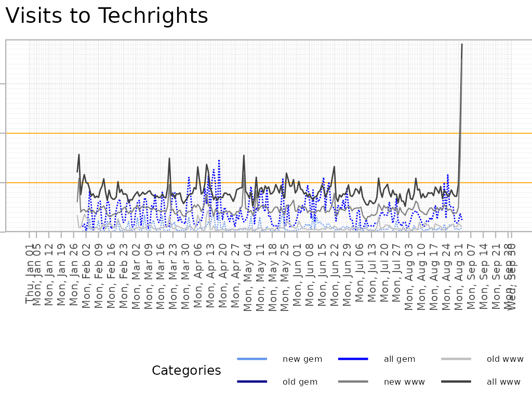
Task: Click the 'Mon, Mar 16' axis label
Action: tap(161, 276)
